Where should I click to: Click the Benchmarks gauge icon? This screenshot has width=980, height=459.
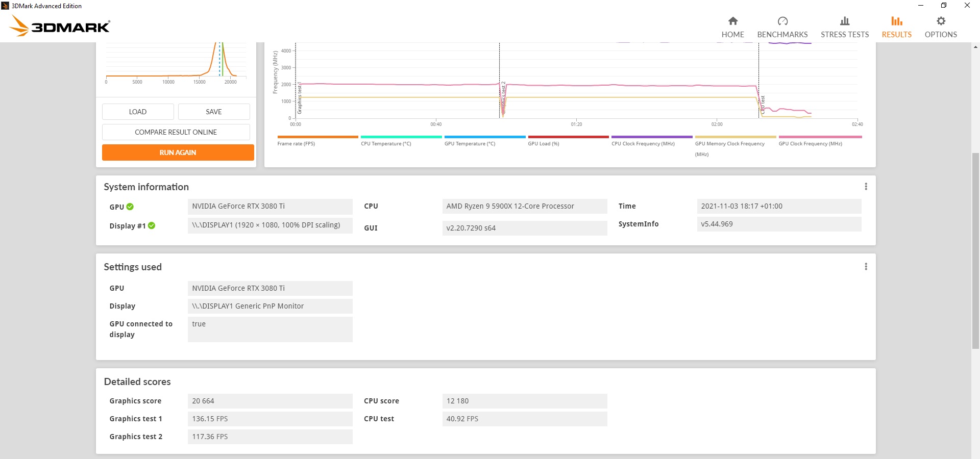782,21
